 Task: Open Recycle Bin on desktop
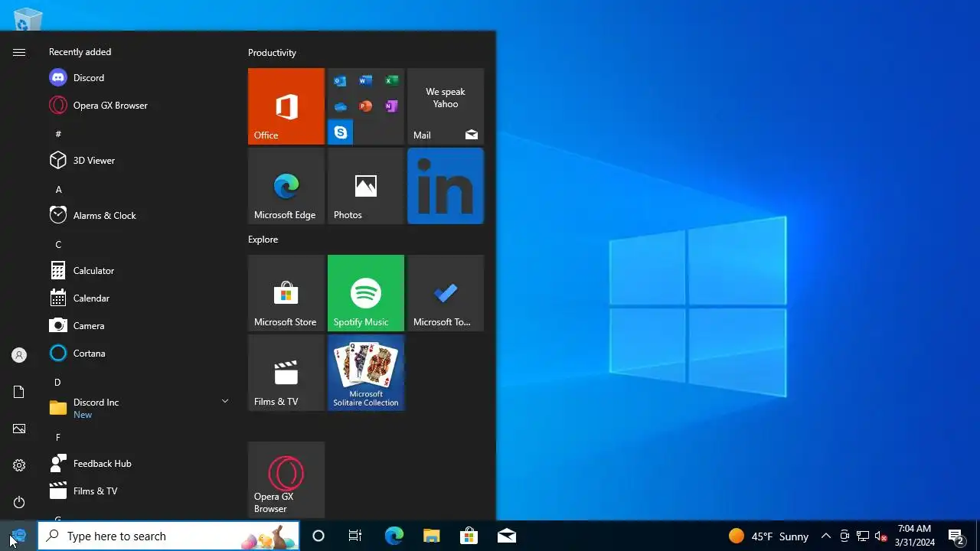pyautogui.click(x=28, y=18)
